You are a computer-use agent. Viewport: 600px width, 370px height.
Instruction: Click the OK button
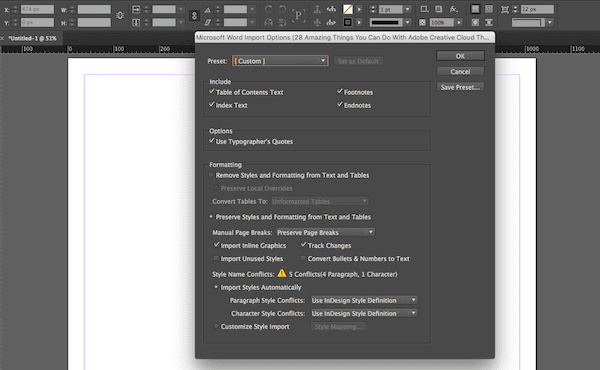[x=460, y=56]
